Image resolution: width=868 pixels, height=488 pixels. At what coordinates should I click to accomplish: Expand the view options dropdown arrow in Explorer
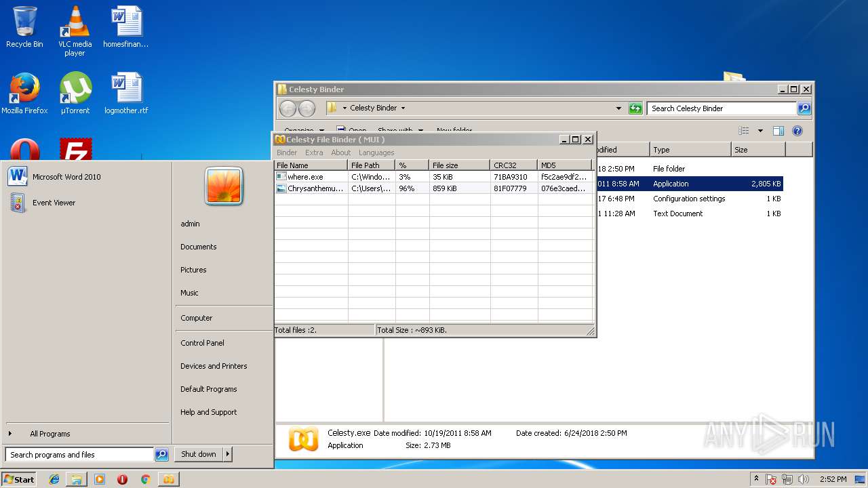760,131
